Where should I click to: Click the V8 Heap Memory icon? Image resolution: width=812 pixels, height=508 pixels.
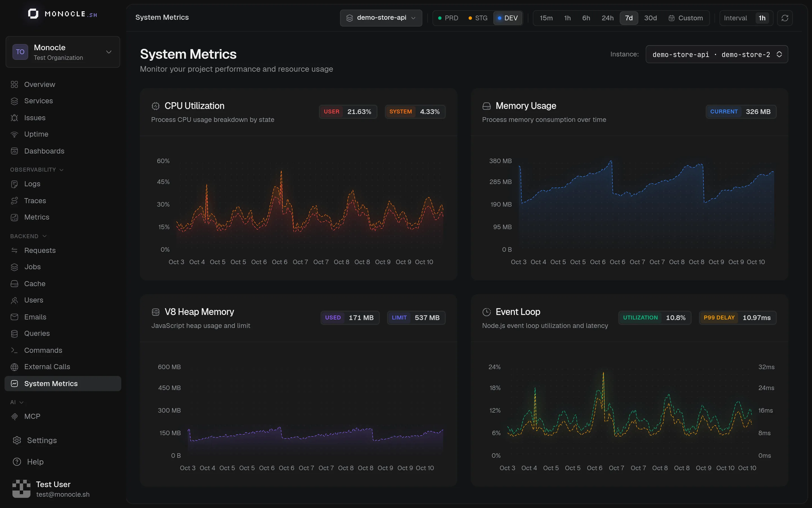pos(155,312)
